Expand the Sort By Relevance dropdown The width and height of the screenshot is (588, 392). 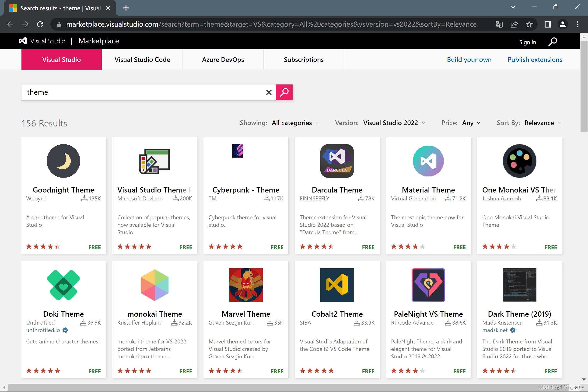[x=542, y=123]
